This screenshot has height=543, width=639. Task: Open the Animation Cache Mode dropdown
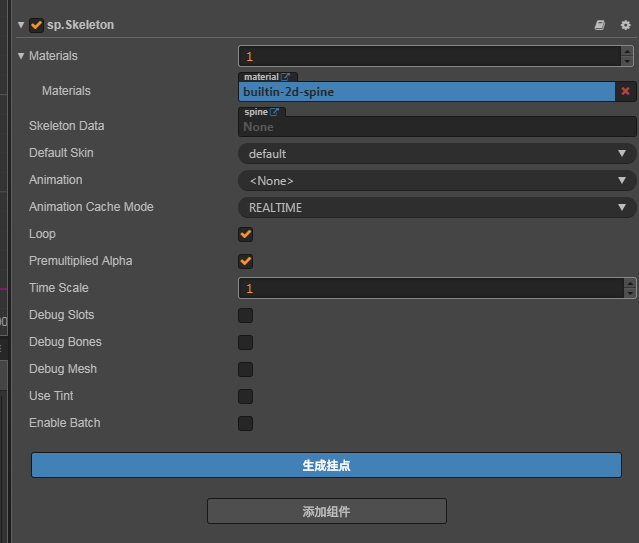pos(436,208)
